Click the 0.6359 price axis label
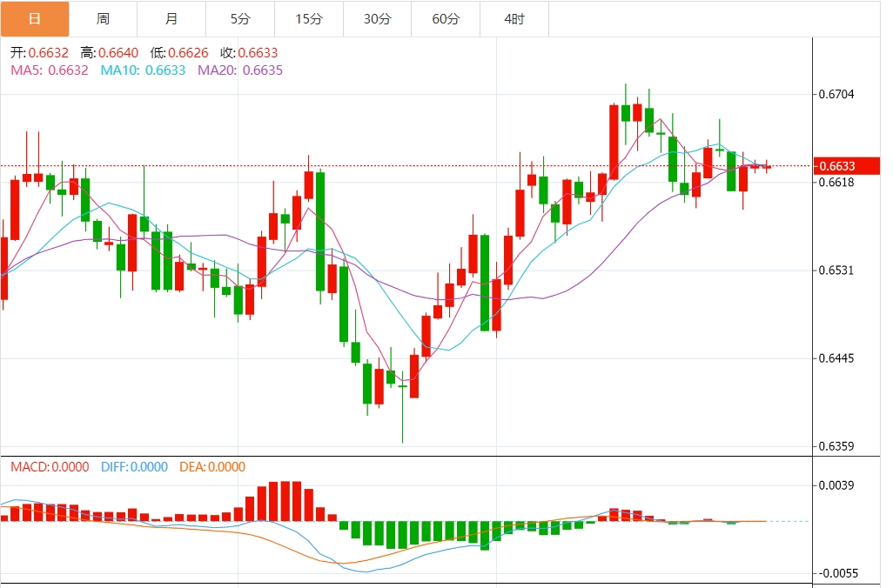The image size is (893, 588). point(836,445)
